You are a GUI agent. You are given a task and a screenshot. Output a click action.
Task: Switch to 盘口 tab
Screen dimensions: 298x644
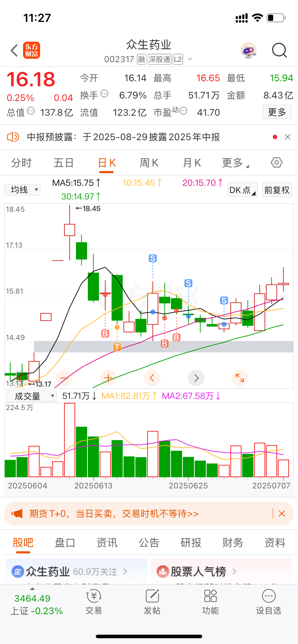point(65,542)
